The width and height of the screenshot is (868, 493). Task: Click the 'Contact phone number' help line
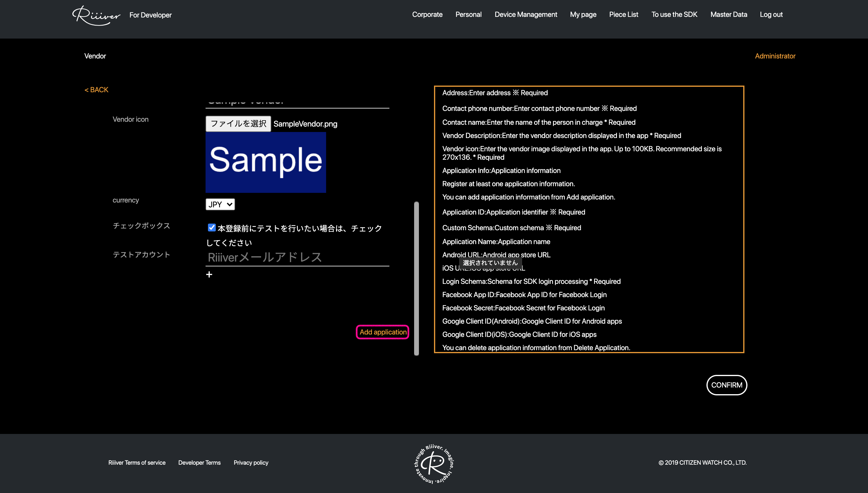tap(539, 108)
